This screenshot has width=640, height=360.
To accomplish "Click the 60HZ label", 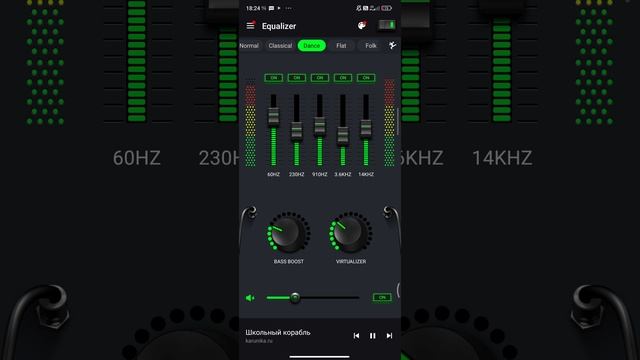I will point(273,174).
